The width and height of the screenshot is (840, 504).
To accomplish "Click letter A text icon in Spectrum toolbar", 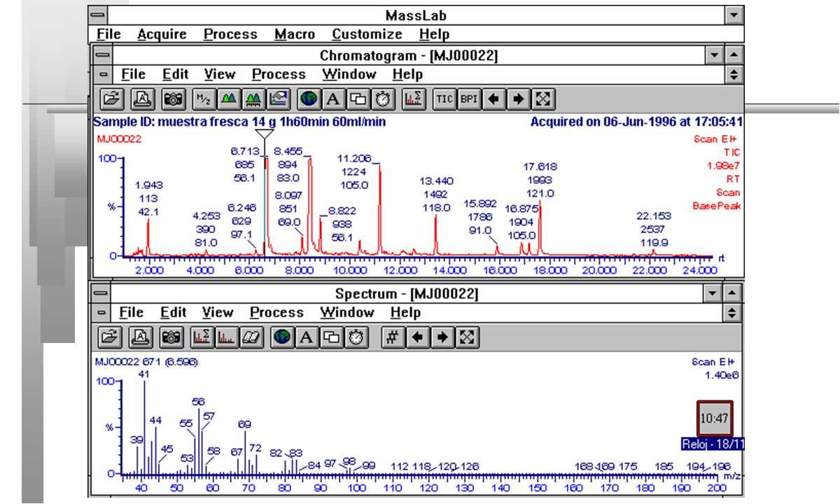I will coord(308,337).
